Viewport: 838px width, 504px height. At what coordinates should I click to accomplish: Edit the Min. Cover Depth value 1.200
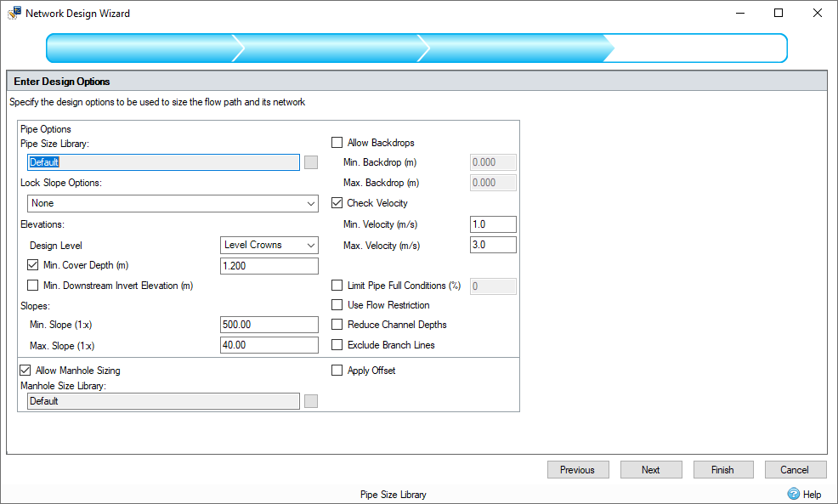[269, 266]
